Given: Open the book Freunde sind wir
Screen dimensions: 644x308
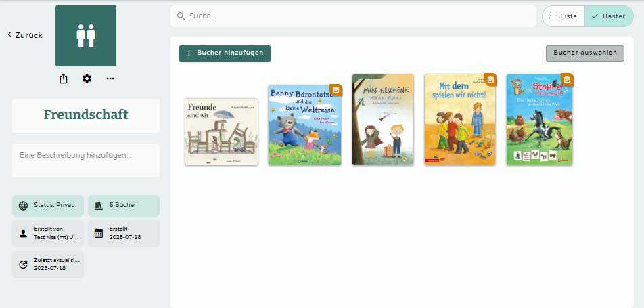Looking at the screenshot, I should [221, 132].
